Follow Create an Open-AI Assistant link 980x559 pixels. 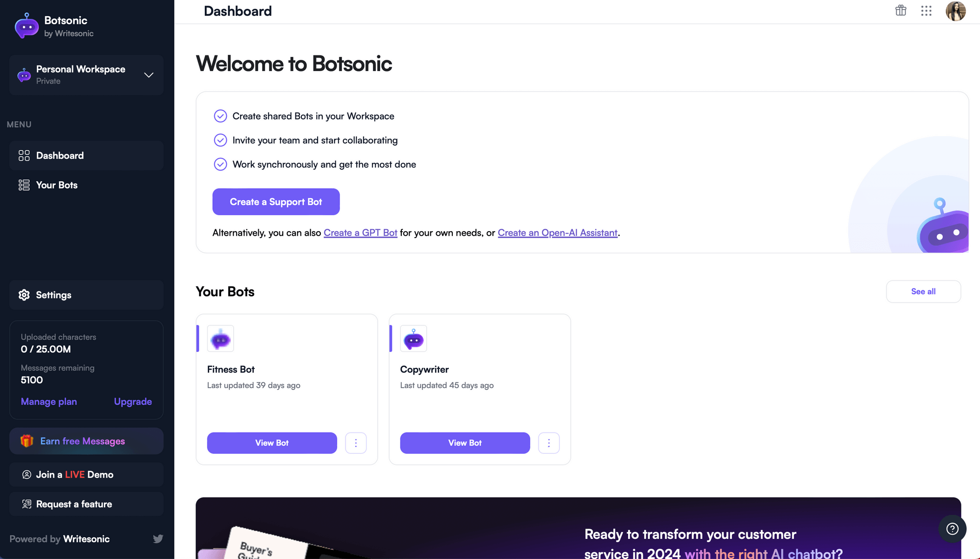pos(558,233)
